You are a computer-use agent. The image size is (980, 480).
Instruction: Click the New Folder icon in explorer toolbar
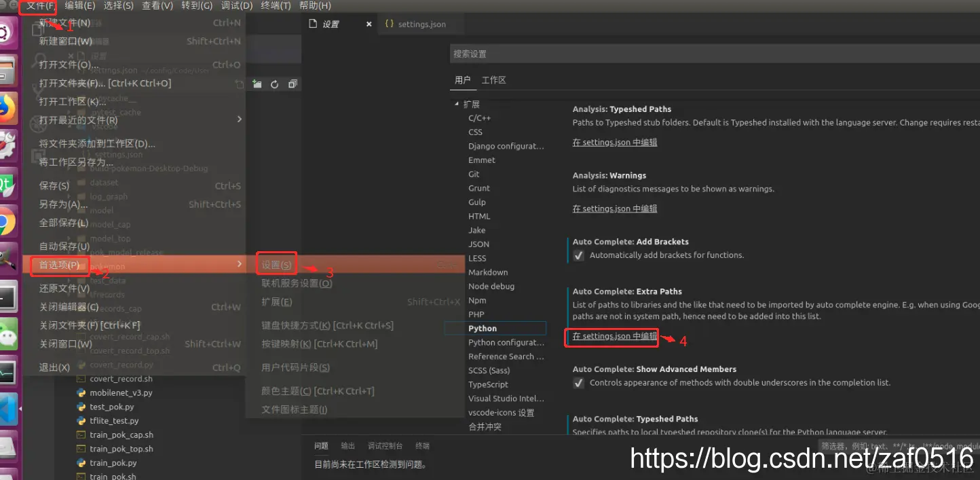tap(257, 84)
